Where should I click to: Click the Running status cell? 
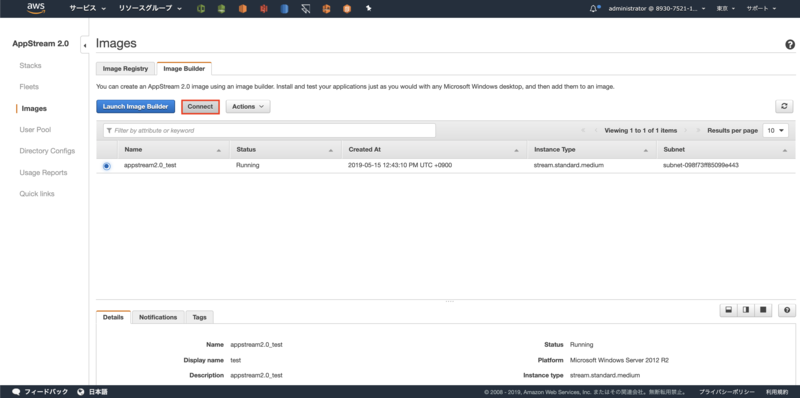click(x=247, y=165)
